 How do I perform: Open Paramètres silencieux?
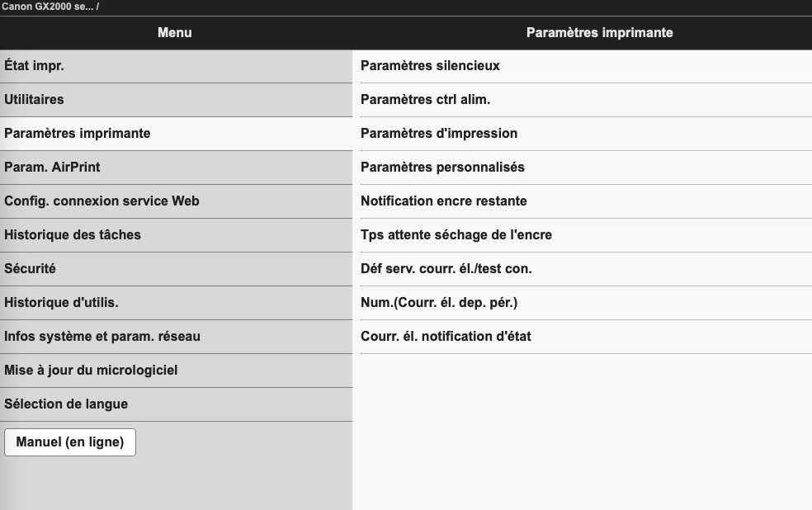(430, 66)
